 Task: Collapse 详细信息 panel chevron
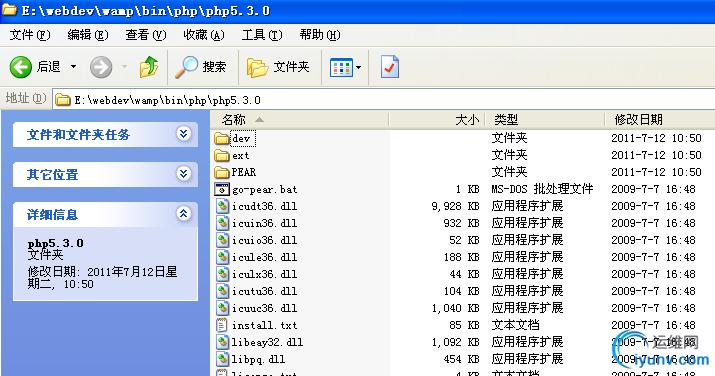(x=183, y=213)
